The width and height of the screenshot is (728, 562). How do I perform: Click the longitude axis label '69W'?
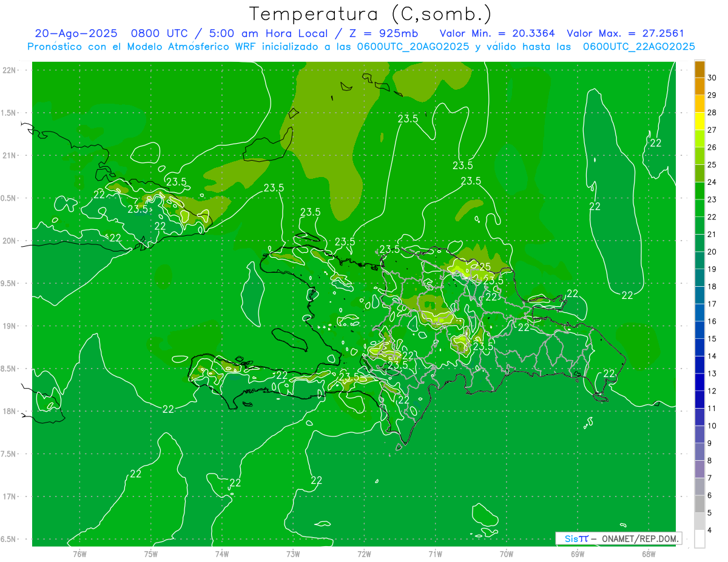(x=578, y=554)
